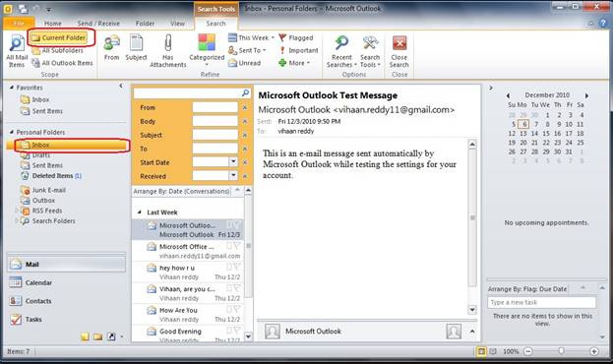Screen dimensions: 613x364
Task: Open Sent Items under Favorites
Action: coord(41,111)
